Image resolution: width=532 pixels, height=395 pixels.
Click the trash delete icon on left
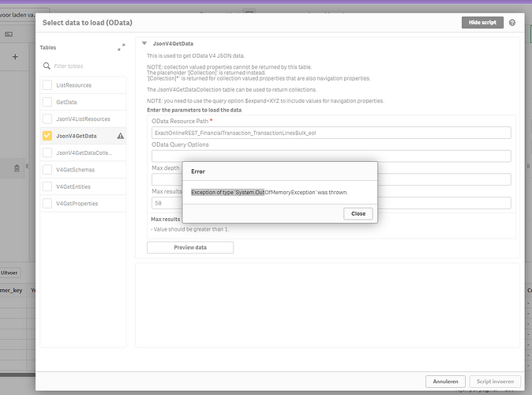(16, 168)
